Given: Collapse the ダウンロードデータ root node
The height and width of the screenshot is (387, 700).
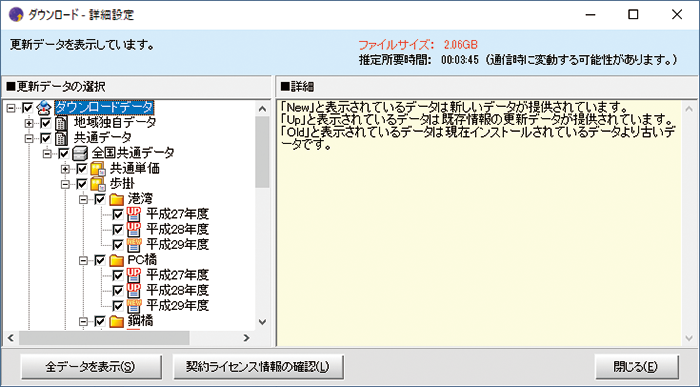Looking at the screenshot, I should [11, 108].
